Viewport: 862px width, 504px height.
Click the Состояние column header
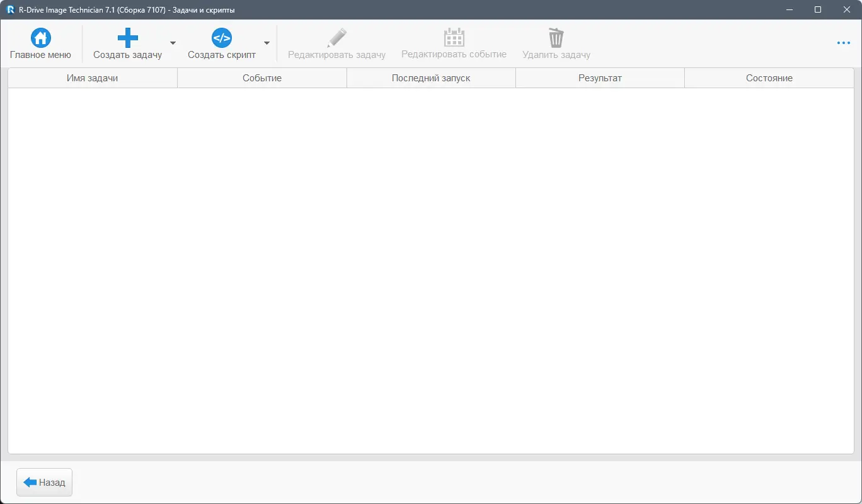coord(769,77)
